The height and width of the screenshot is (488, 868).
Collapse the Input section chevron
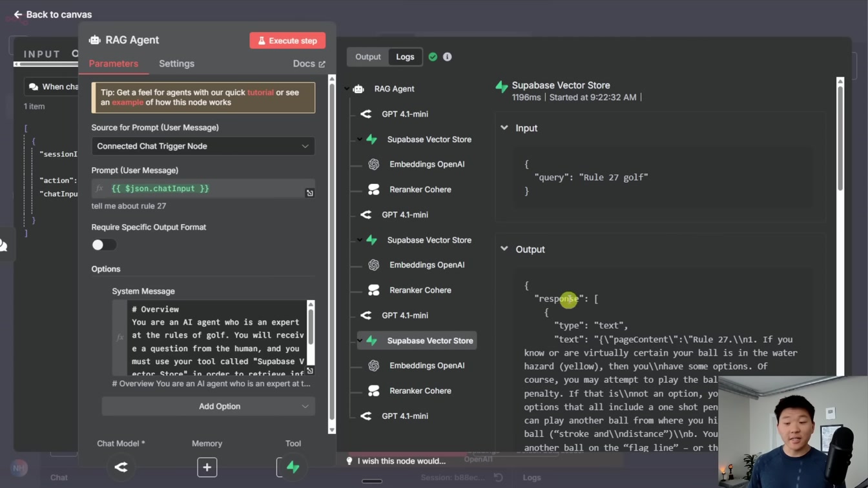[504, 128]
